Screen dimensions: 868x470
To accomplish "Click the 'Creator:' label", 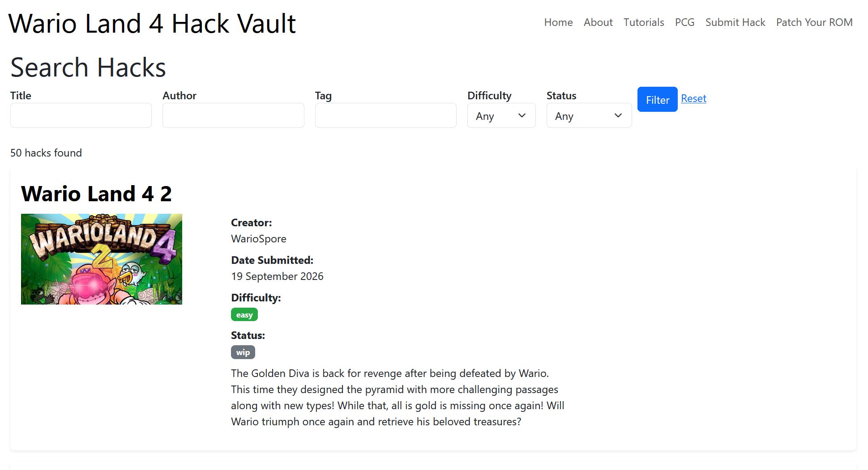I will 252,223.
